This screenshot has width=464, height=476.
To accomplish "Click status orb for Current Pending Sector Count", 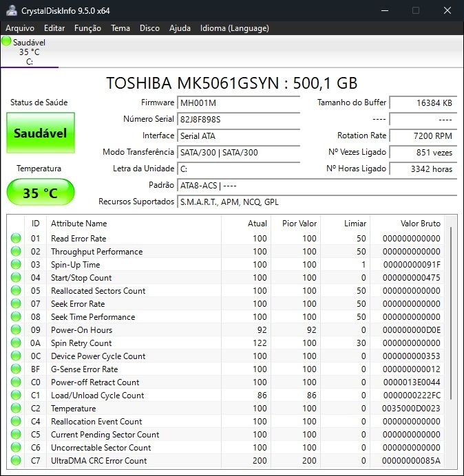I will (x=16, y=434).
